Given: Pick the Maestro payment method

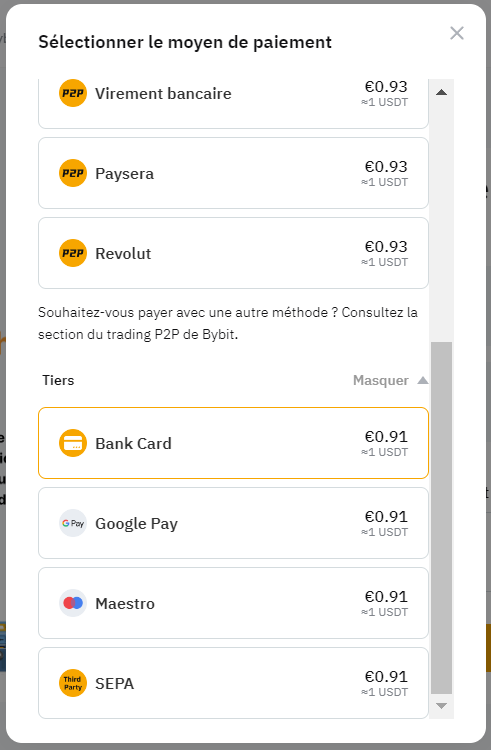Looking at the screenshot, I should [x=233, y=603].
